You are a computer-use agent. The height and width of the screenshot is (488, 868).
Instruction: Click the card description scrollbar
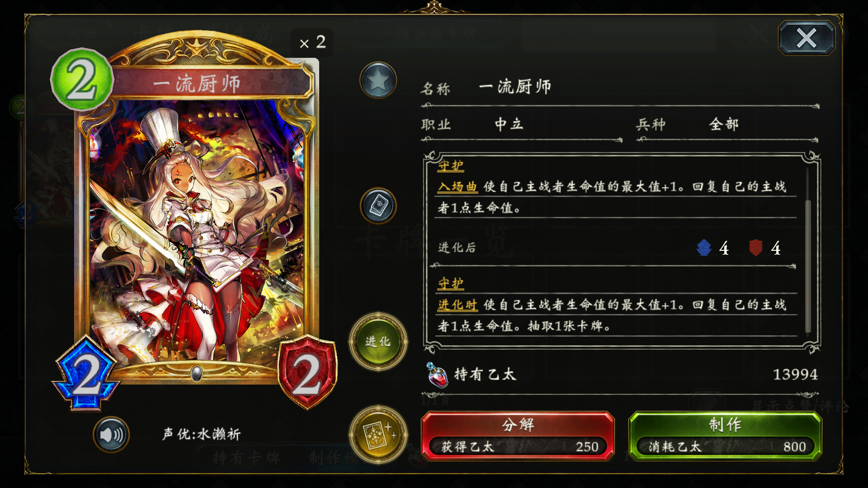[808, 251]
